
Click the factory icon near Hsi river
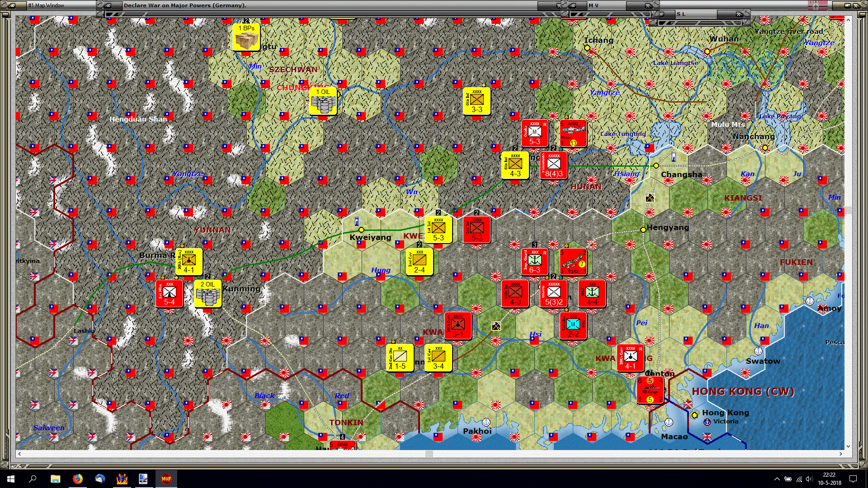coord(496,326)
